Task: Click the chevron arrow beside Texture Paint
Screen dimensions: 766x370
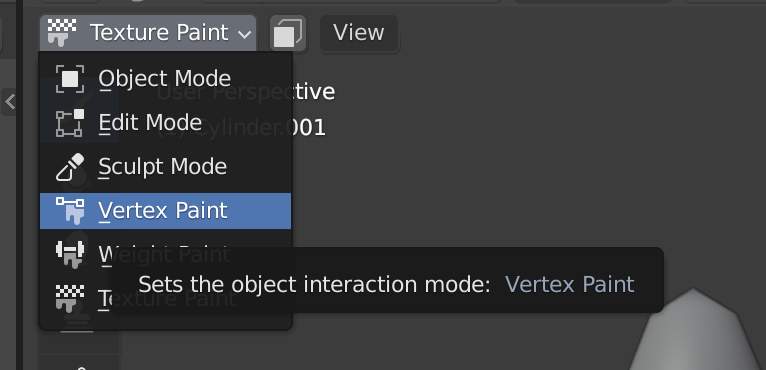Action: point(244,34)
